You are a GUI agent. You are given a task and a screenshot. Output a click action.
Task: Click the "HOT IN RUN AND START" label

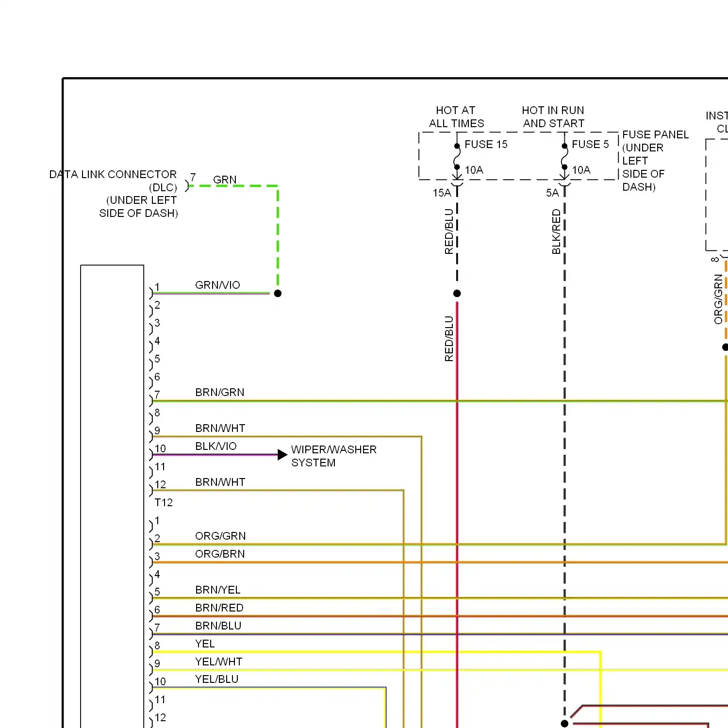553,117
